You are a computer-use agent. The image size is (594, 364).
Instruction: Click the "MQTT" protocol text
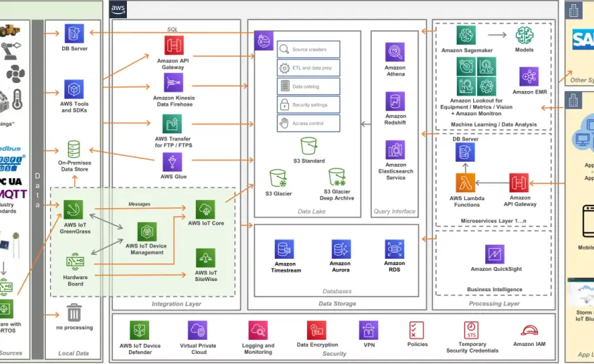click(x=13, y=194)
